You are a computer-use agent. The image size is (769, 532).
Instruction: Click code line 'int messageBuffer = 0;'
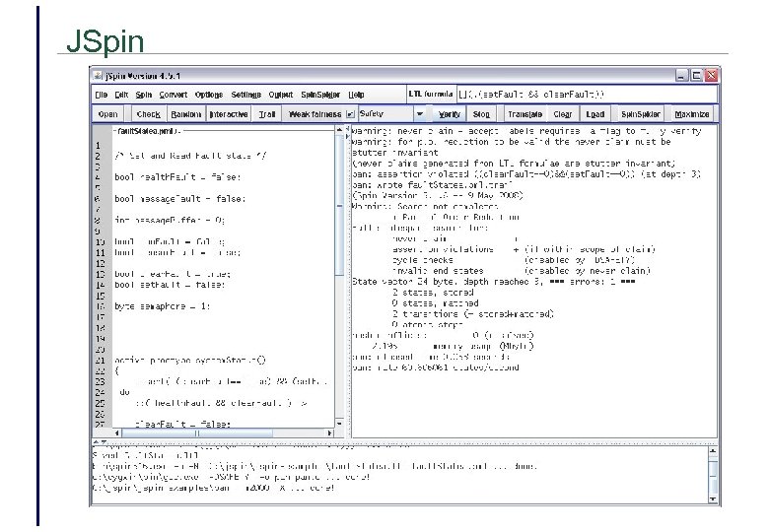[170, 220]
